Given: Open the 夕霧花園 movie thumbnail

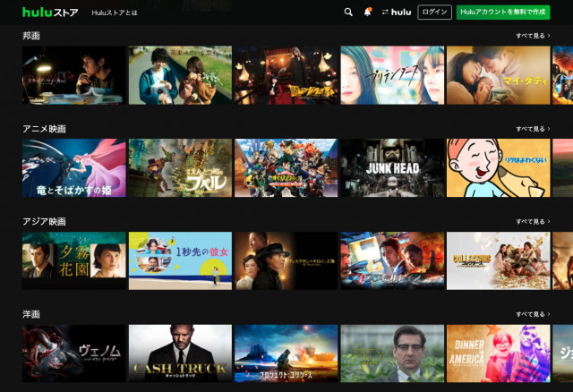Looking at the screenshot, I should 74,260.
